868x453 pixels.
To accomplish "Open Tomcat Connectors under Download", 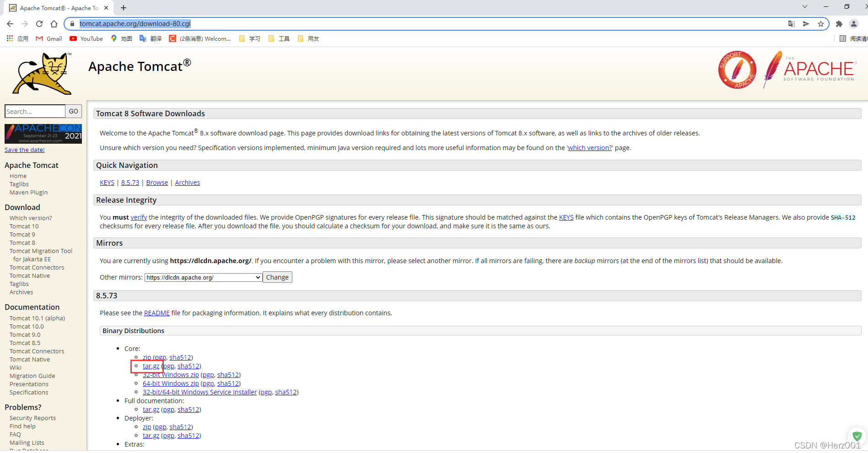I will click(37, 268).
